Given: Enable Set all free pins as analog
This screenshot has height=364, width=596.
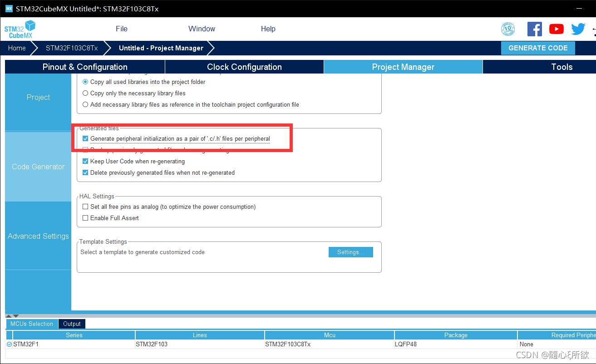Looking at the screenshot, I should (x=85, y=207).
